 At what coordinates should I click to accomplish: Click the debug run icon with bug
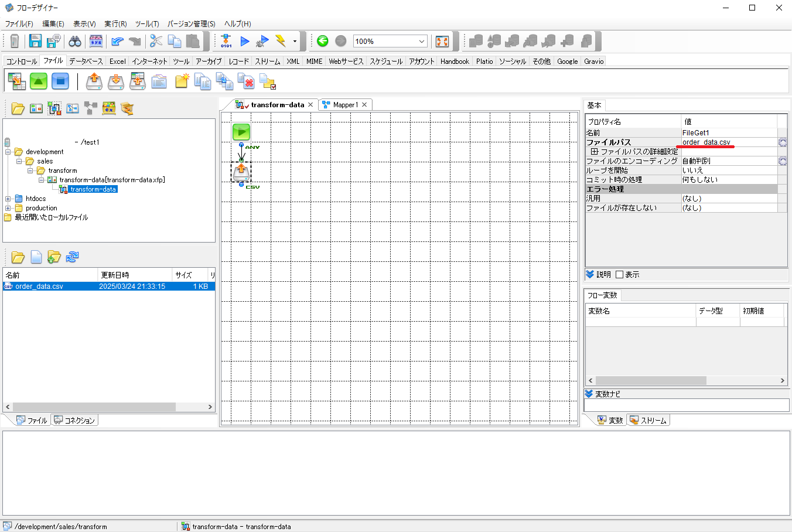tap(263, 41)
